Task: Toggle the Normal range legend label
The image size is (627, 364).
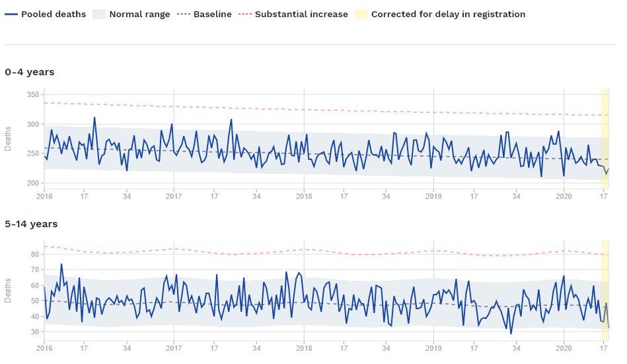Action: tap(139, 14)
